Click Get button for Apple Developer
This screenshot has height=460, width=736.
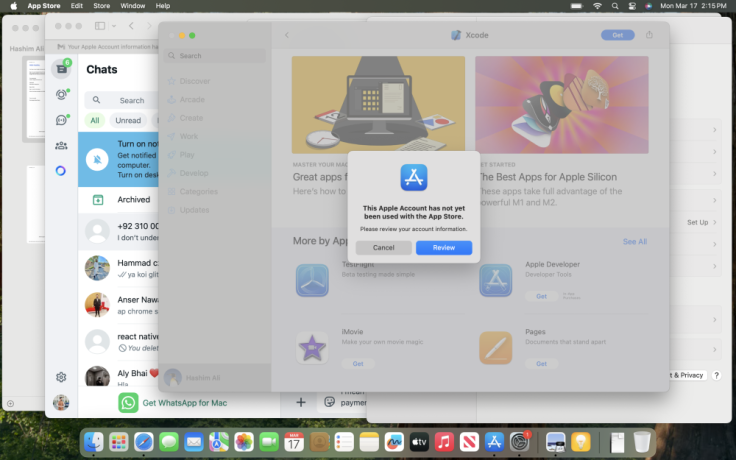541,296
